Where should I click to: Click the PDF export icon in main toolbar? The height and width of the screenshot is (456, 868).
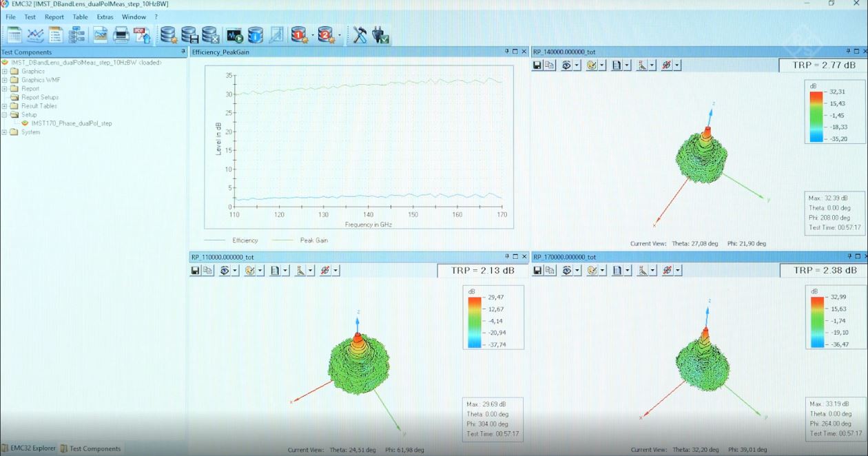tap(141, 35)
